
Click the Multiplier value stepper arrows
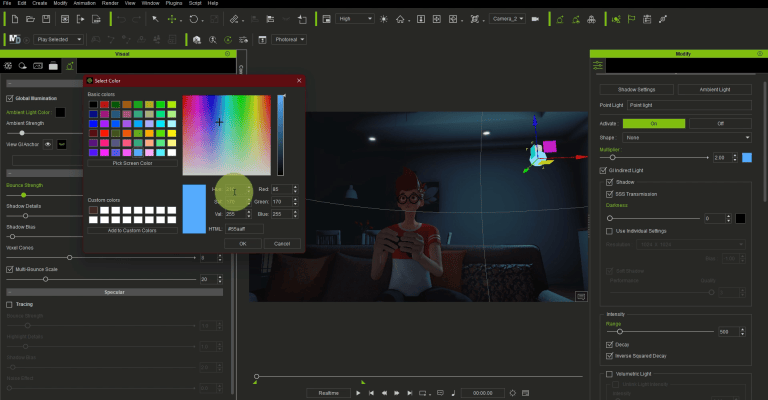(x=735, y=158)
